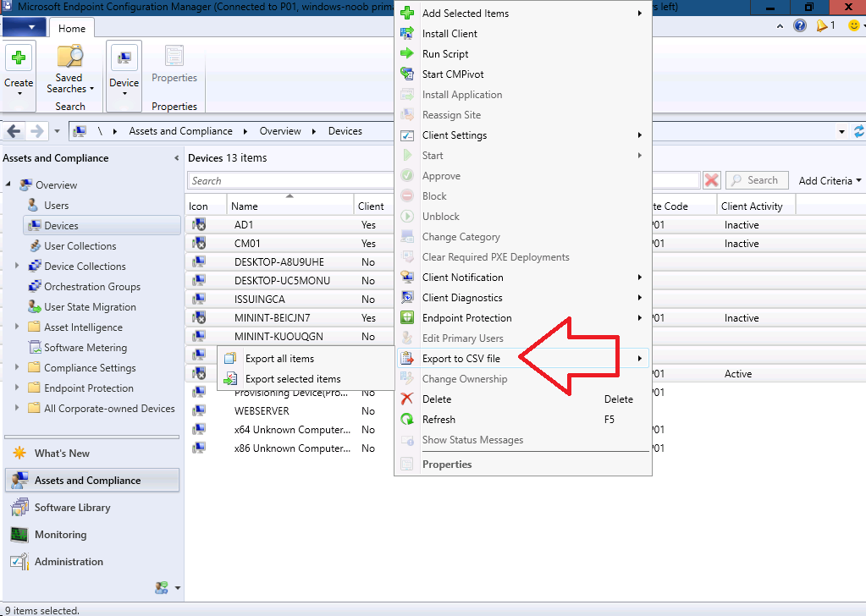Image resolution: width=866 pixels, height=616 pixels.
Task: Open the application menu dropdown
Action: [x=25, y=26]
